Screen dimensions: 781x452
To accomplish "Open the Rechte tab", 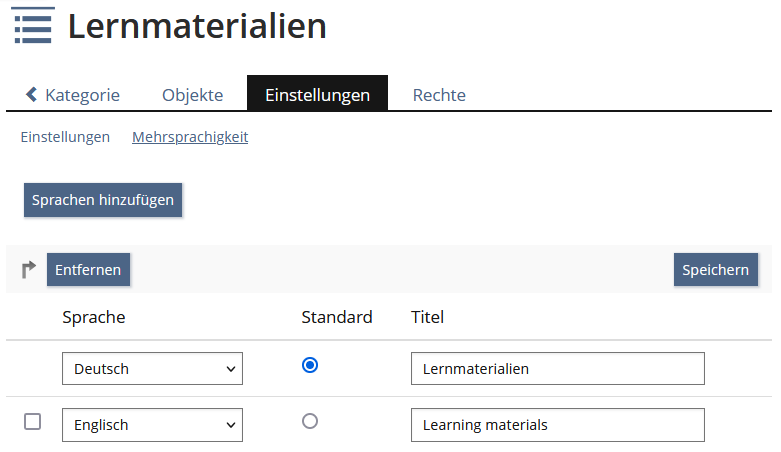I will [x=439, y=95].
